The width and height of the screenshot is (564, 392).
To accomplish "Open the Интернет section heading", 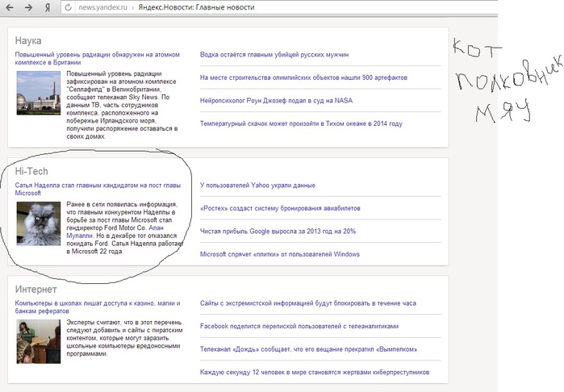I will (x=36, y=289).
